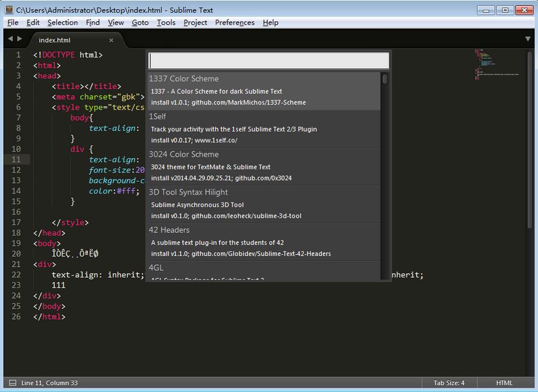This screenshot has height=392, width=538.
Task: Click the Line 11, Column 33 status text
Action: point(50,383)
